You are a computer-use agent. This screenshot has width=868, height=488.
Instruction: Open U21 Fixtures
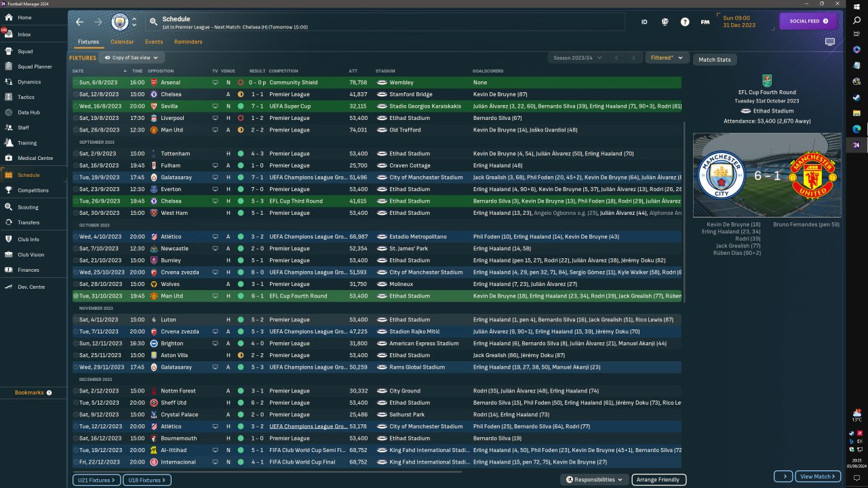[96, 480]
